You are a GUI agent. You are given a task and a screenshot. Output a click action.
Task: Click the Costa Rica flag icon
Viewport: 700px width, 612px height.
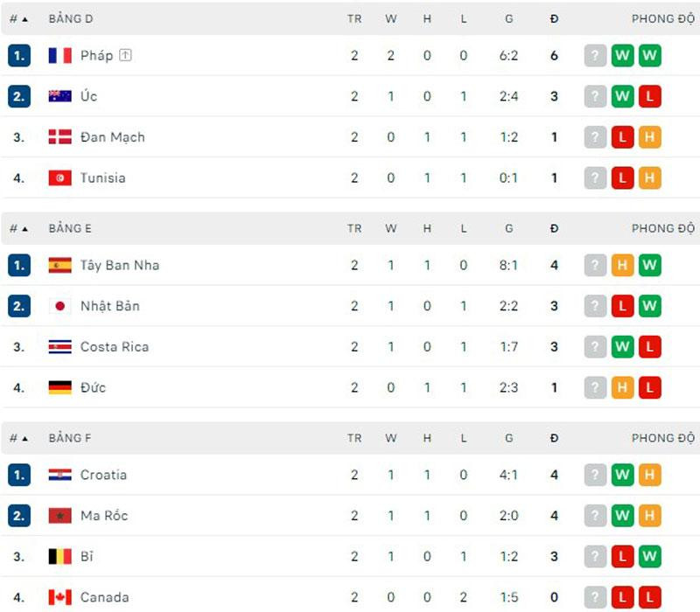click(59, 347)
